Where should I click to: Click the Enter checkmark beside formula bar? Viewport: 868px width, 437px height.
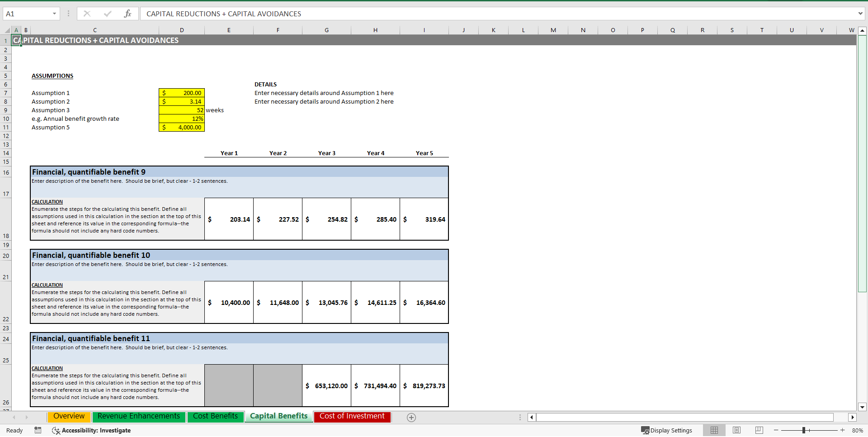tap(107, 14)
